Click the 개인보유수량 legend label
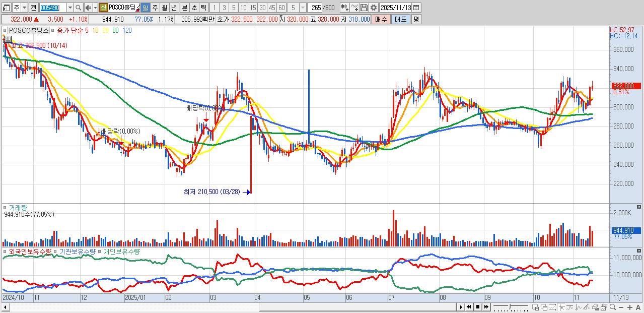 coord(121,251)
